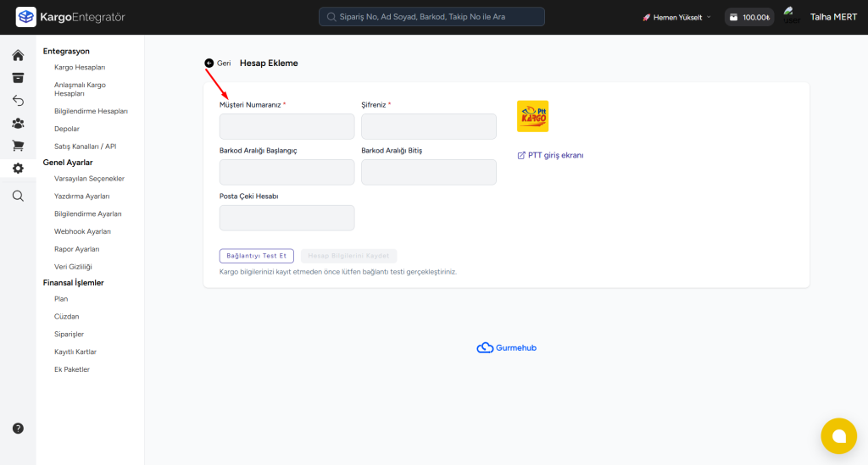Screen dimensions: 868x465
Task: Click the shopping cart icon in sidebar
Action: coord(18,146)
